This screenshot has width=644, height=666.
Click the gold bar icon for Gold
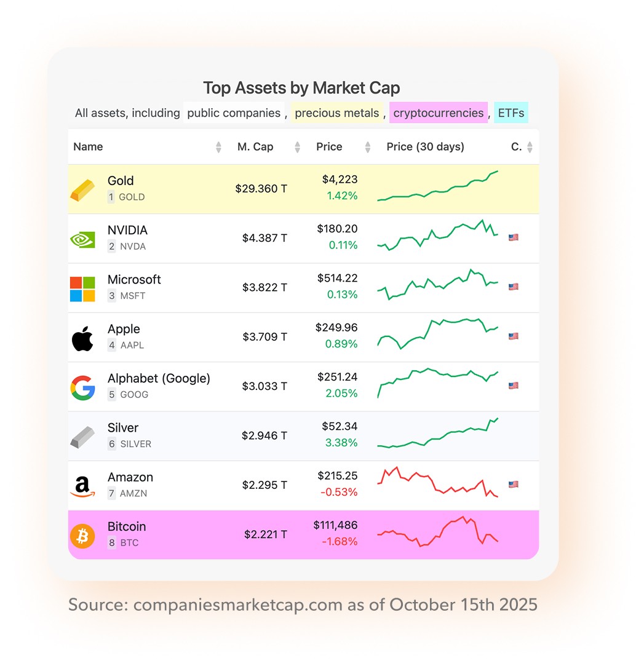[x=82, y=188]
